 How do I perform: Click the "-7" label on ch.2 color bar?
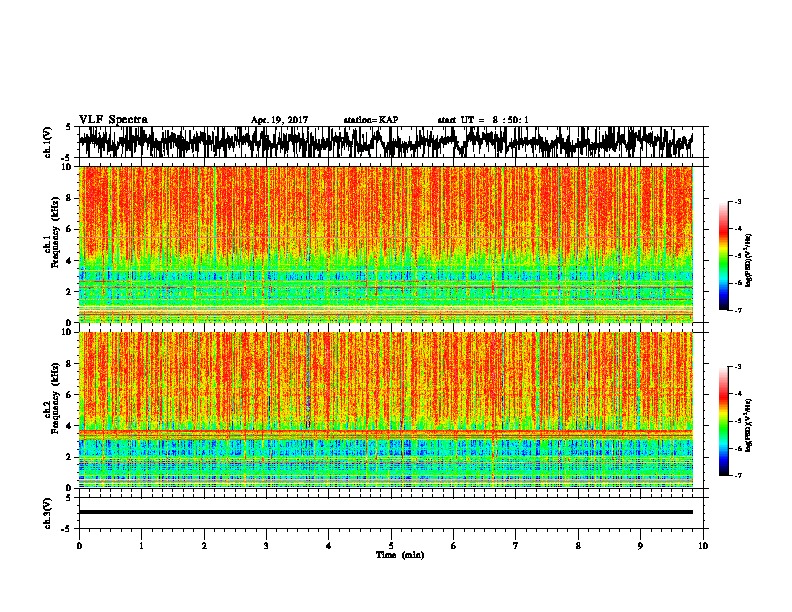click(738, 476)
